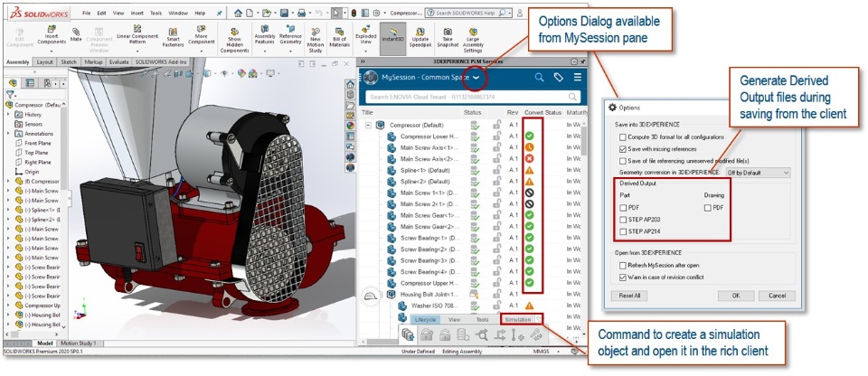Open the Insert menu
This screenshot has height=376, width=868.
coord(137,13)
